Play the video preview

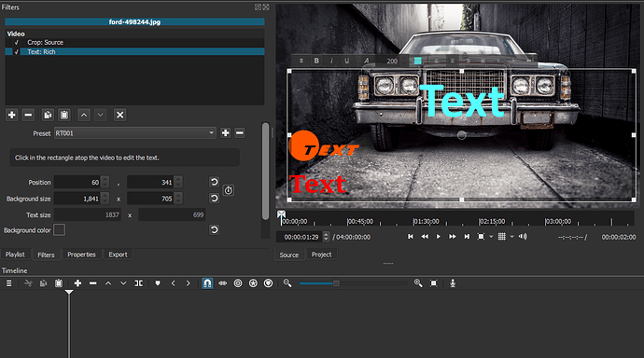click(439, 237)
